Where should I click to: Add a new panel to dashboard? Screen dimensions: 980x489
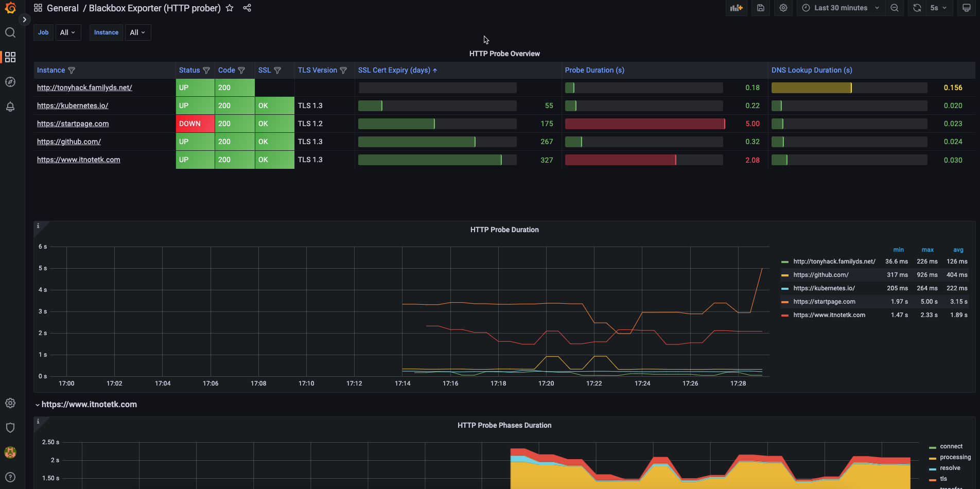pyautogui.click(x=737, y=8)
